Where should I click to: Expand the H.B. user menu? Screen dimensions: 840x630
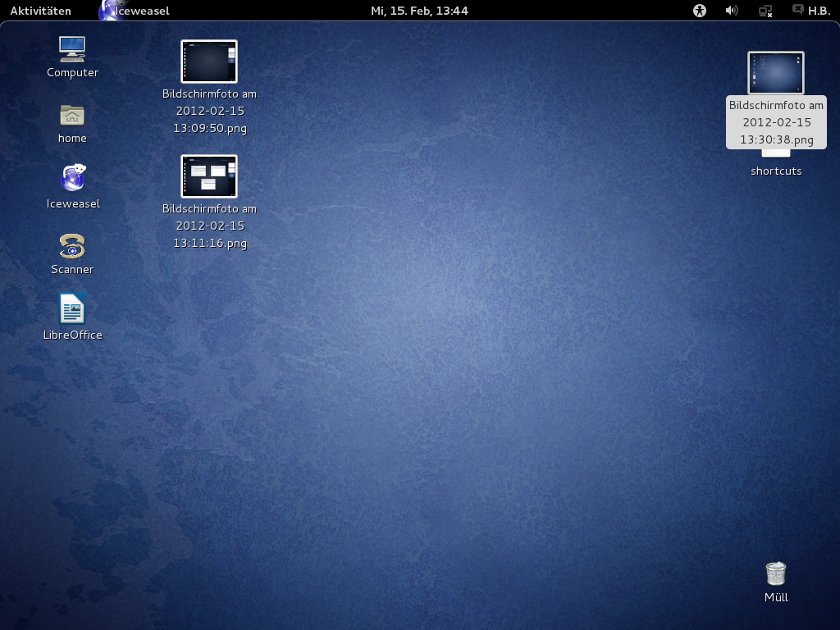click(x=819, y=11)
